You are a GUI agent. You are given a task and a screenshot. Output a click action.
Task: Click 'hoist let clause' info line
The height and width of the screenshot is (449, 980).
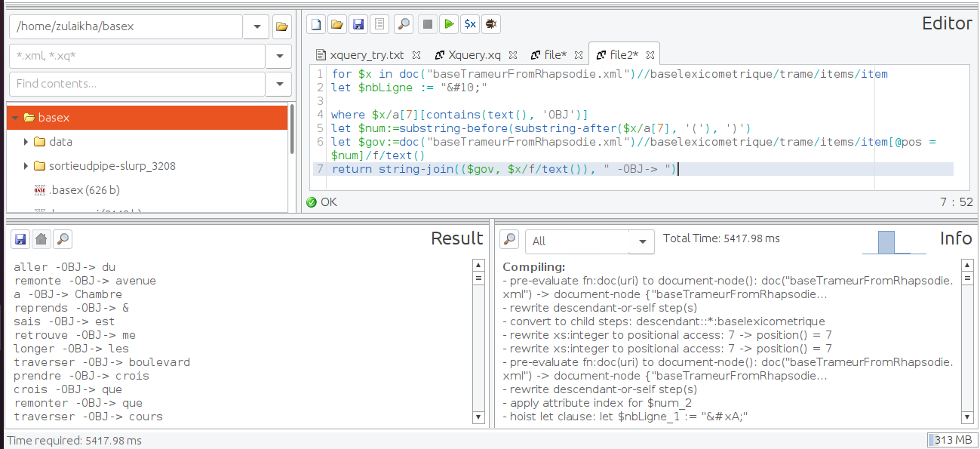click(625, 417)
